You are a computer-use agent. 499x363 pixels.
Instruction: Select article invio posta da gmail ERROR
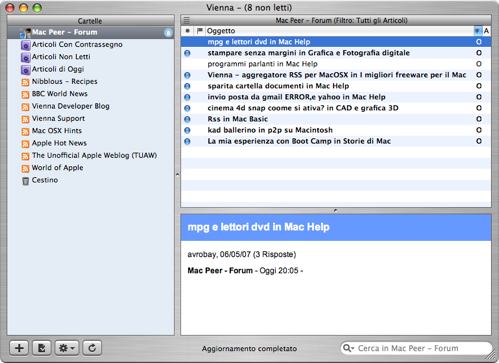pos(336,97)
